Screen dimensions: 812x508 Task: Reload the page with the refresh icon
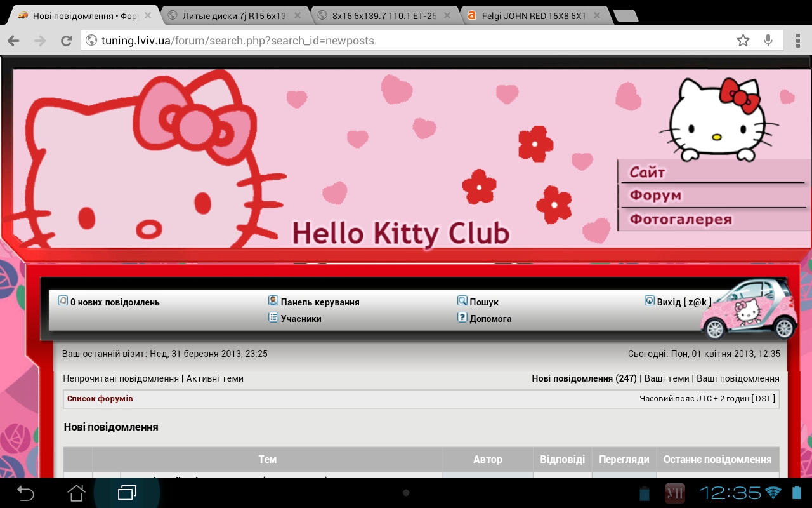click(66, 41)
